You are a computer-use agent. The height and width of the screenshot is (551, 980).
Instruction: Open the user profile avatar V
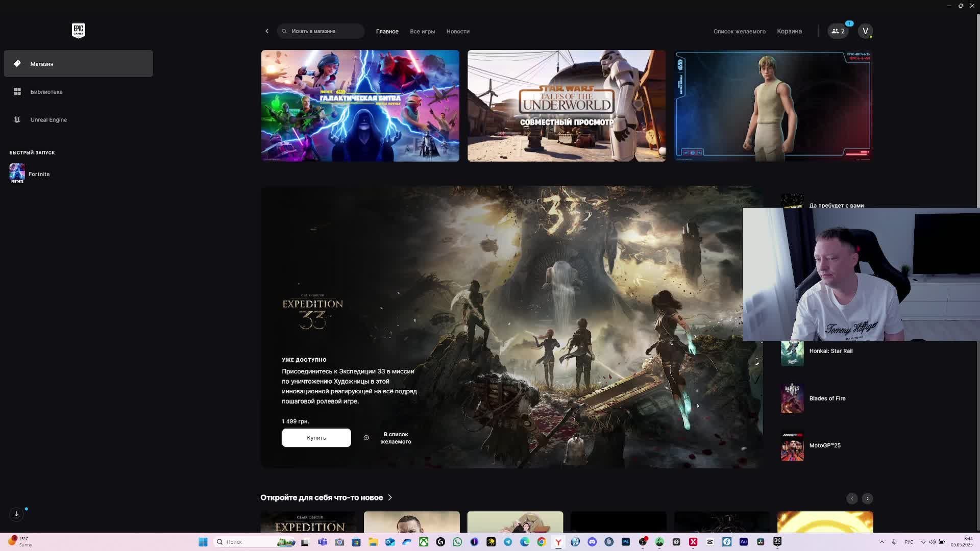coord(865,31)
